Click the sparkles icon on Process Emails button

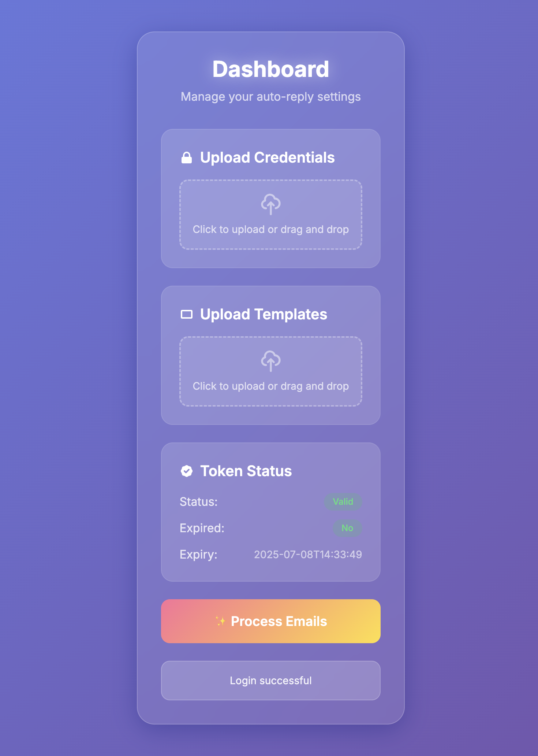coord(220,621)
